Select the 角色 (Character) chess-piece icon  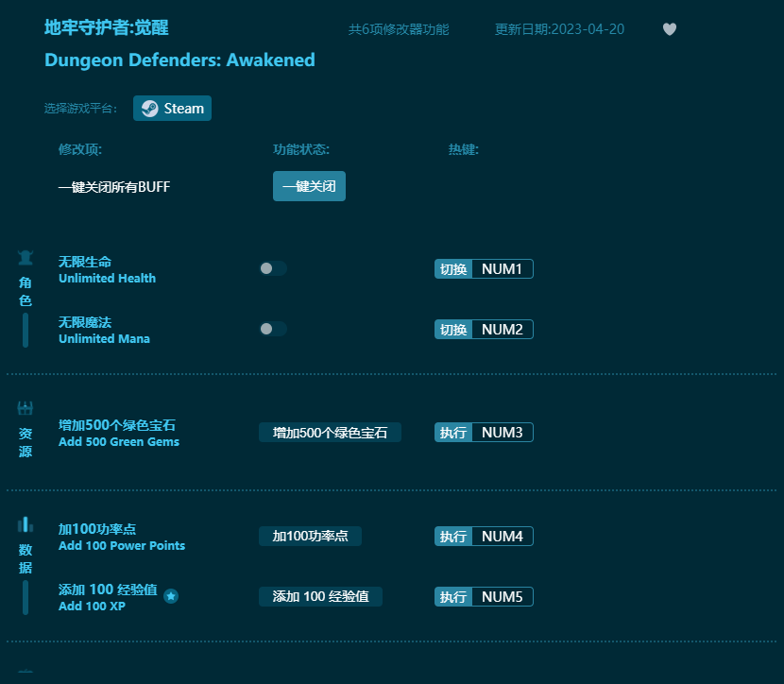click(26, 255)
